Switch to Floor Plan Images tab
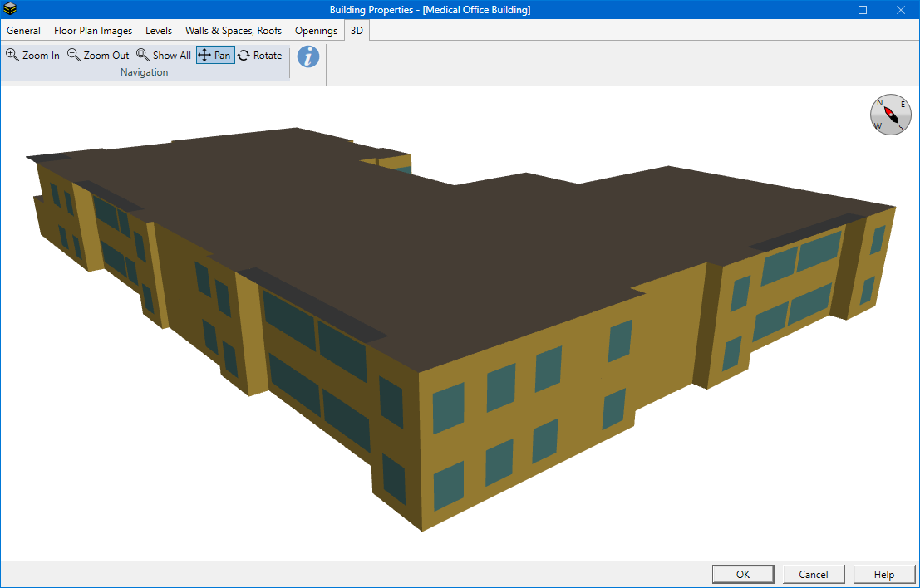Viewport: 920px width, 588px height. pos(93,31)
